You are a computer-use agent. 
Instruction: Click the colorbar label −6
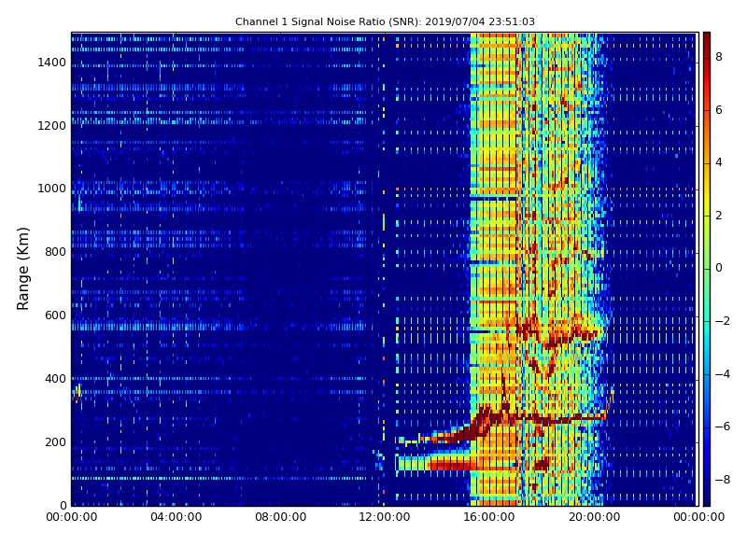coord(723,427)
